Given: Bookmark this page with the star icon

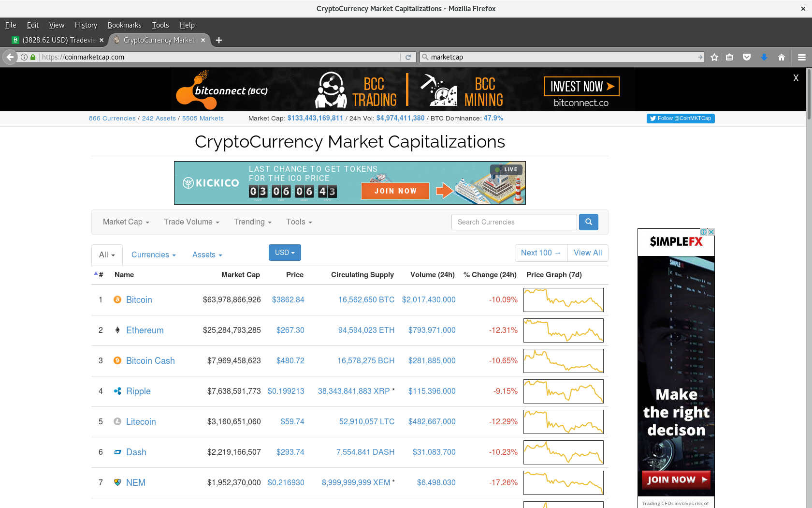Looking at the screenshot, I should pyautogui.click(x=714, y=57).
